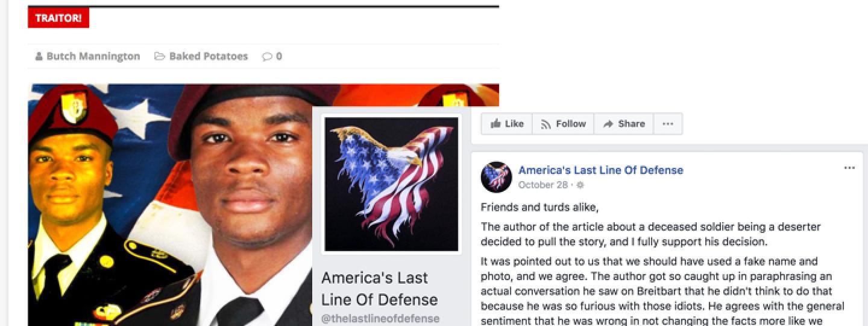
Task: Open the eagle flag profile picture
Action: (x=391, y=184)
